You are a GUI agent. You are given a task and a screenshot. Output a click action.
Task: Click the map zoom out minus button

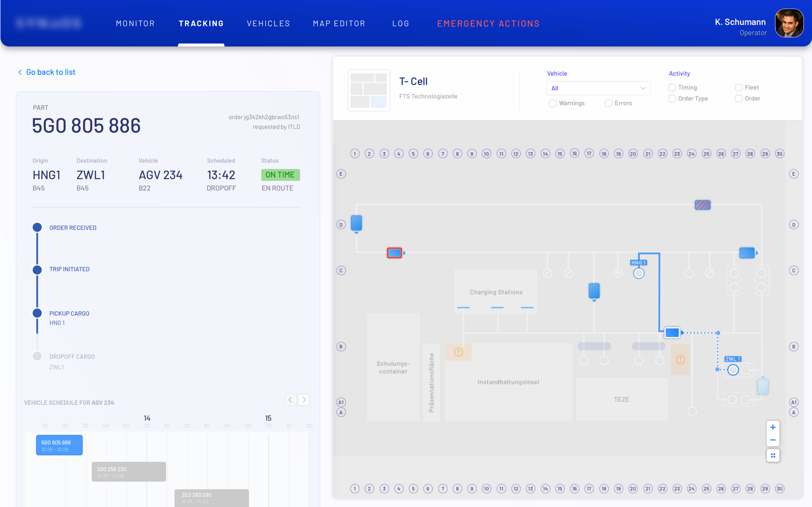tap(773, 440)
